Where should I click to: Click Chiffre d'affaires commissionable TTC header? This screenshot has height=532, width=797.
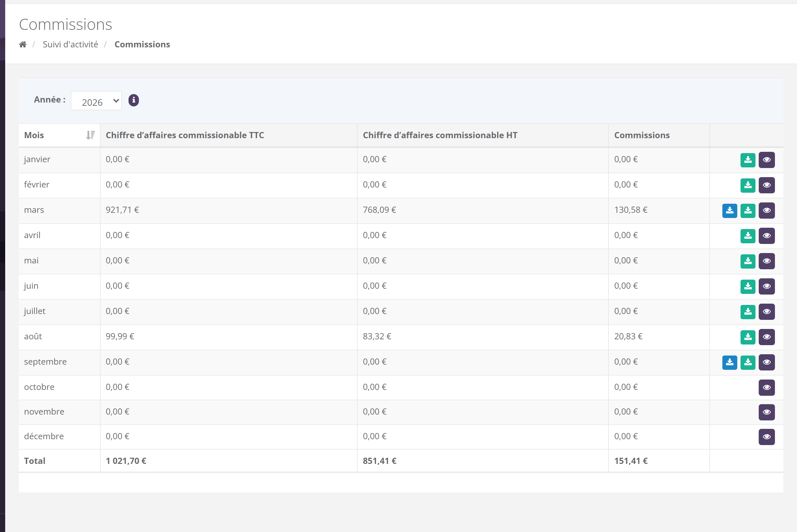tap(185, 135)
